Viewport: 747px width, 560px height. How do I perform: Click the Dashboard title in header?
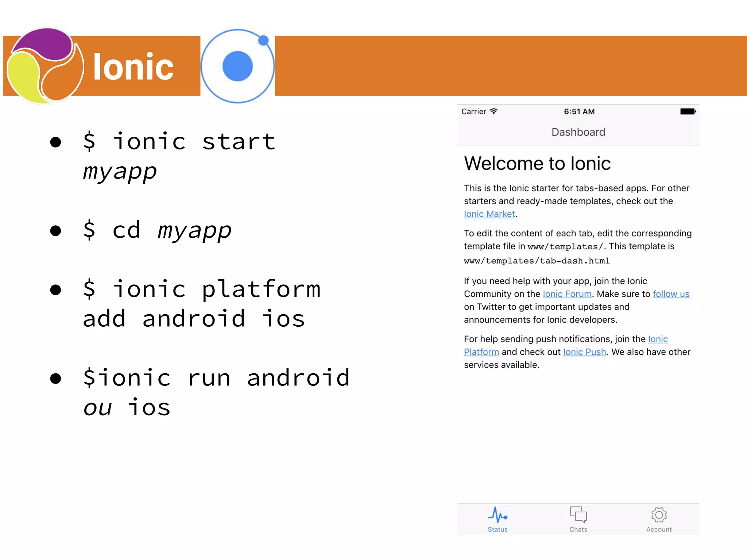point(578,132)
